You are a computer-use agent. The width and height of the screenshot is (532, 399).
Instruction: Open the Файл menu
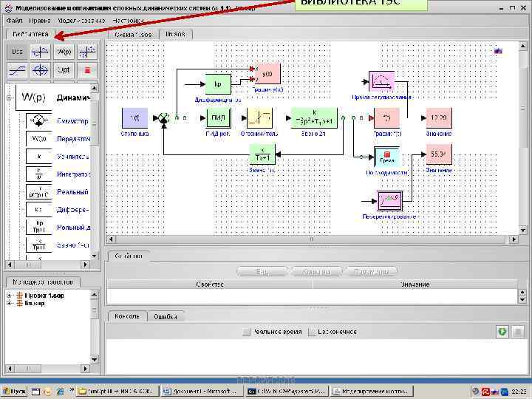[x=14, y=21]
